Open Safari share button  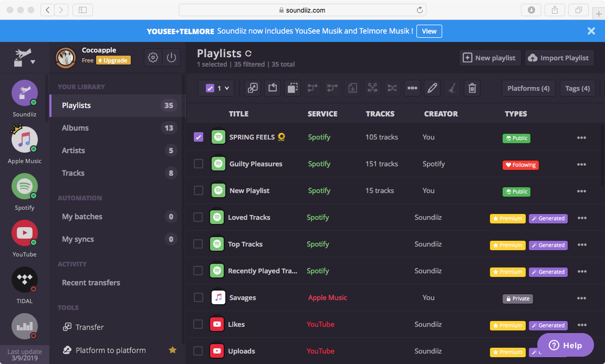[555, 10]
